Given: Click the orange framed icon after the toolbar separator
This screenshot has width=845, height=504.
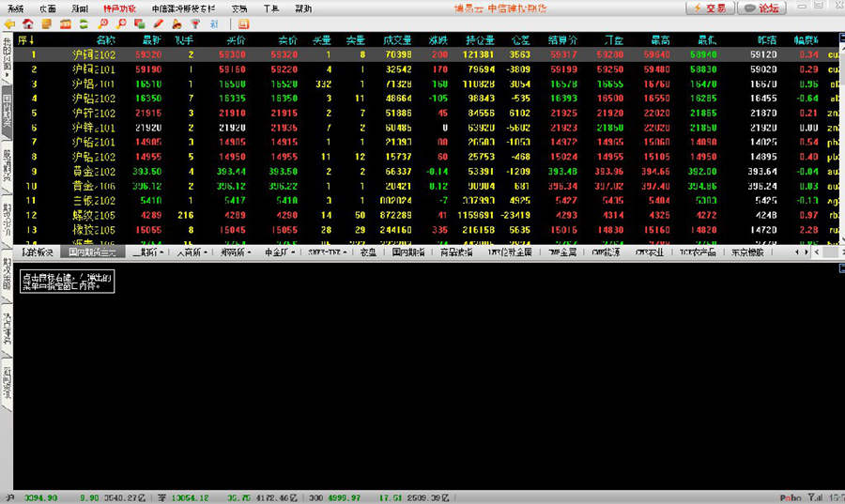Looking at the screenshot, I should click(244, 23).
